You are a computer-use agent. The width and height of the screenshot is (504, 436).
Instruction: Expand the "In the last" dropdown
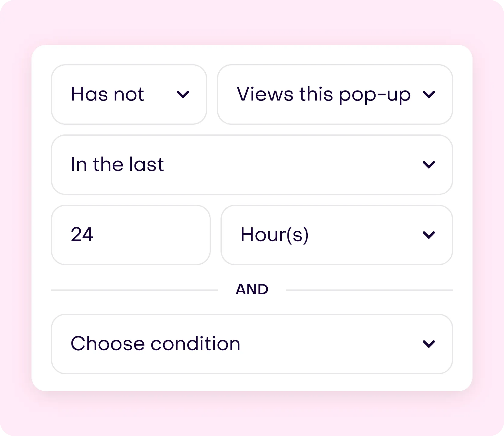[252, 165]
